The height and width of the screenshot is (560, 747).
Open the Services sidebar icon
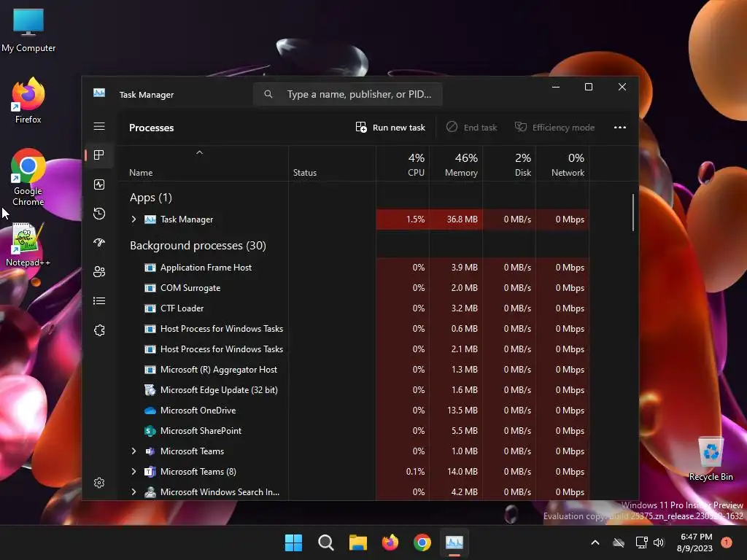[x=99, y=330]
